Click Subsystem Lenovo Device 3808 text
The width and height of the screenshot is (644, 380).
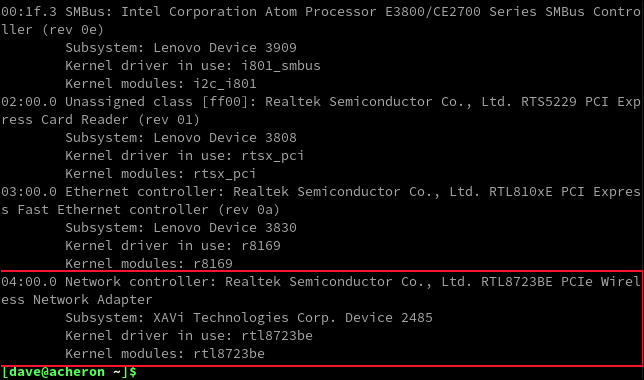181,138
